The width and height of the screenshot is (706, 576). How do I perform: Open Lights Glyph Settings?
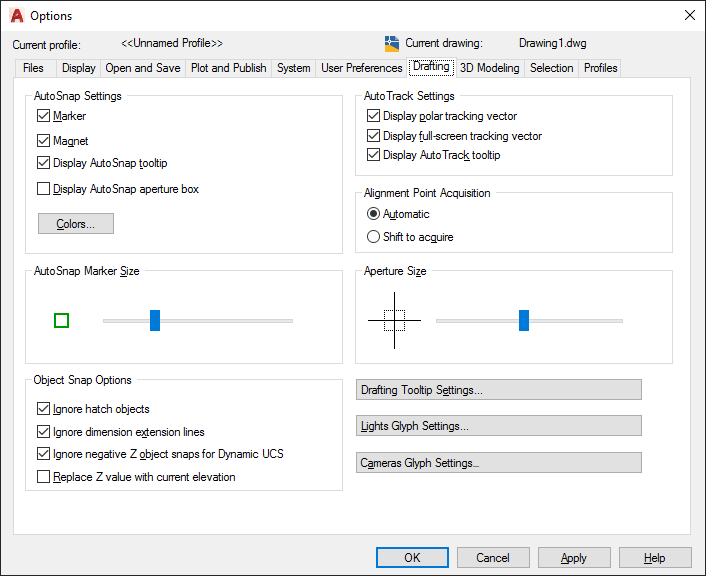tap(498, 426)
